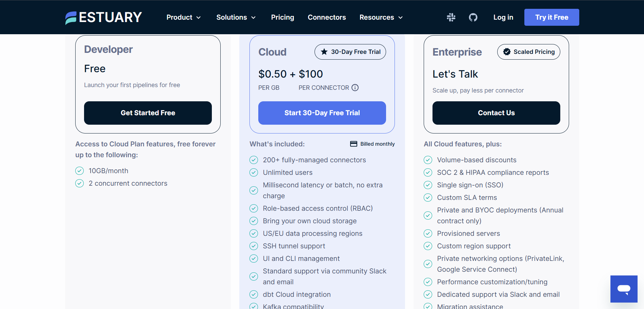Image resolution: width=644 pixels, height=309 pixels.
Task: Click 'Private networking options' feature text
Action: (501, 264)
